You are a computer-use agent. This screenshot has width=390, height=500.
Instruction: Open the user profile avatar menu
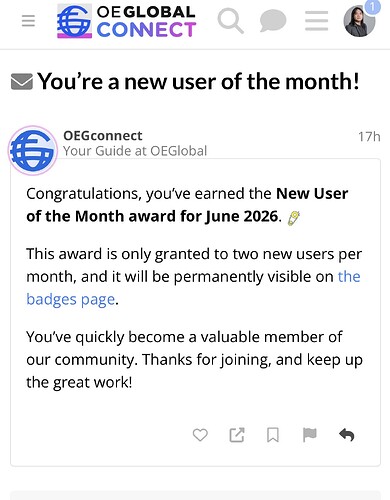[359, 21]
